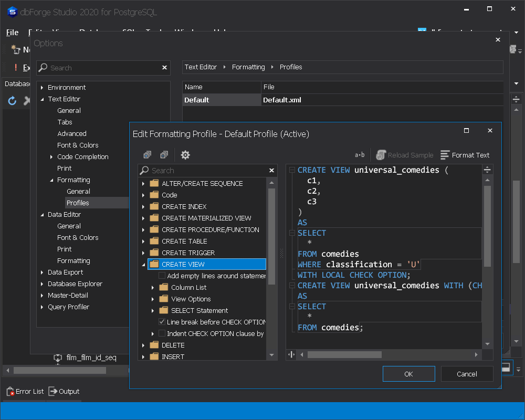Expand INSERT node arrow
The height and width of the screenshot is (420, 525).
click(143, 356)
